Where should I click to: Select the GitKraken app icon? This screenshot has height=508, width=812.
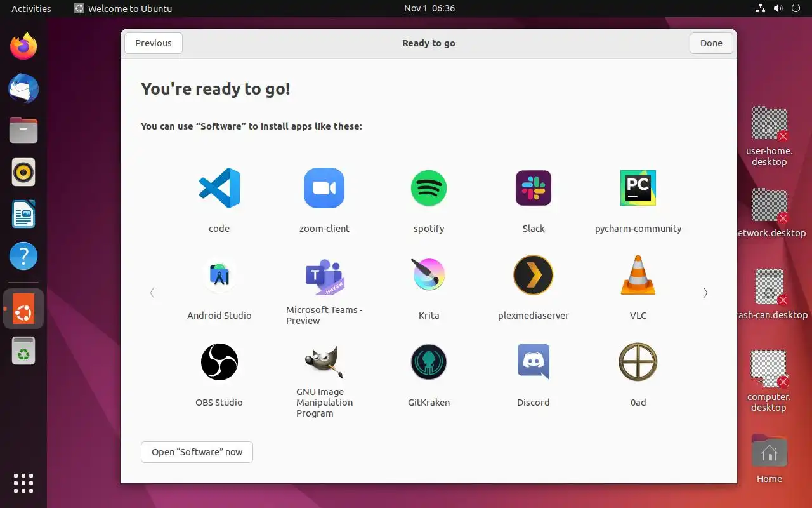tap(429, 362)
